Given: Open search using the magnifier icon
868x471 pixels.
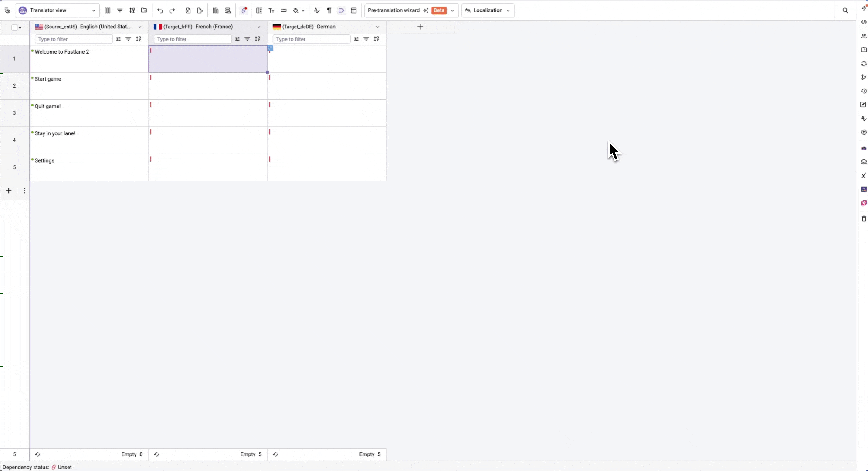Looking at the screenshot, I should pyautogui.click(x=846, y=9).
